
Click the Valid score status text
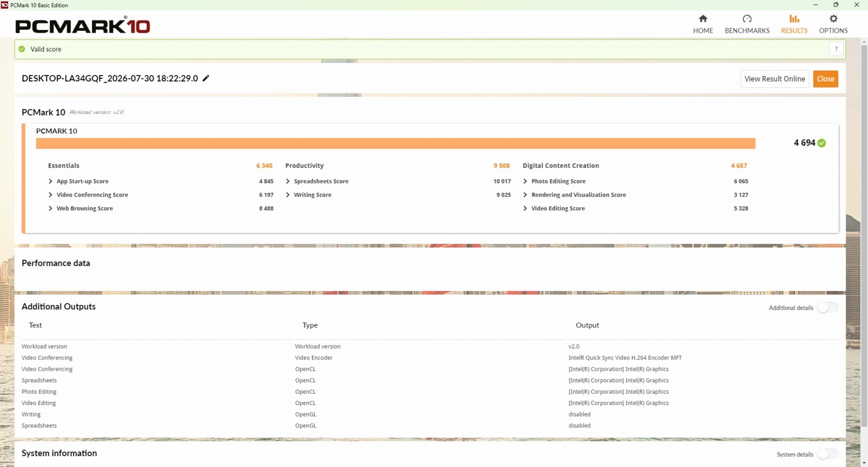[46, 49]
